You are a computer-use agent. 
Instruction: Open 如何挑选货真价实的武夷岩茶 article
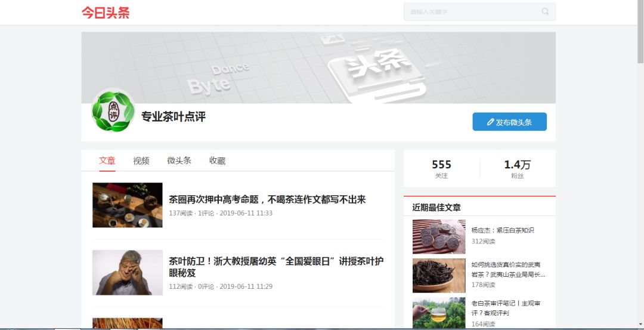[x=509, y=270]
